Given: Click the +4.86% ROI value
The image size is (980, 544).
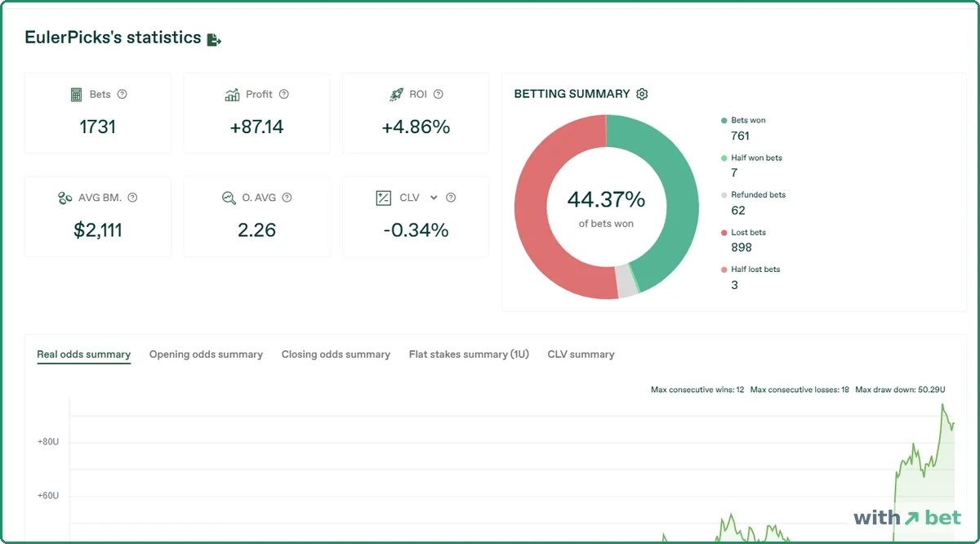Looking at the screenshot, I should [x=416, y=127].
